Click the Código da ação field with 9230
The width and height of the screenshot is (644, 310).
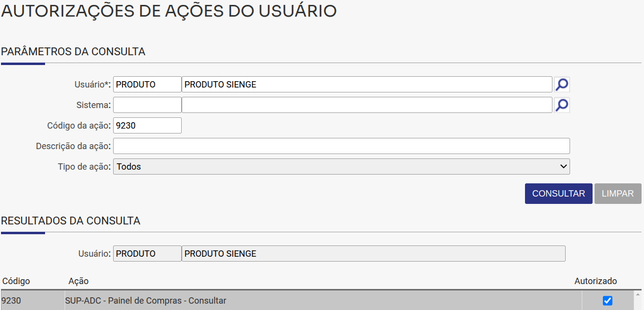[x=147, y=125]
